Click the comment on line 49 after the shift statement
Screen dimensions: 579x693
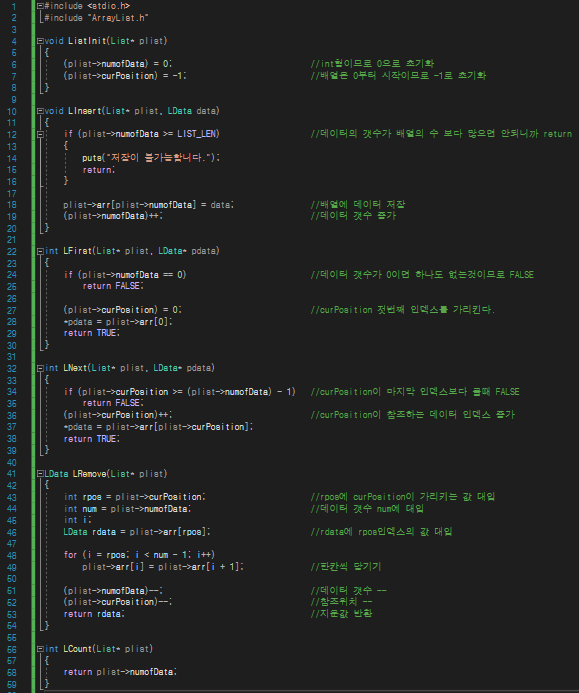coord(346,567)
